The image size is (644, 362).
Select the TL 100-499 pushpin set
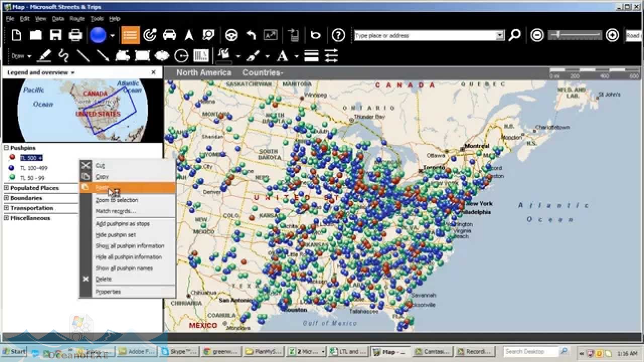pos(34,168)
